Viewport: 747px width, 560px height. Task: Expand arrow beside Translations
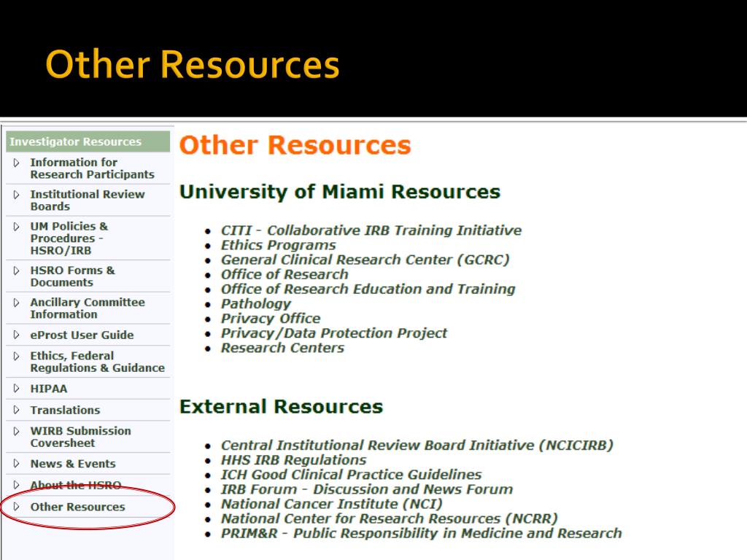pos(16,410)
